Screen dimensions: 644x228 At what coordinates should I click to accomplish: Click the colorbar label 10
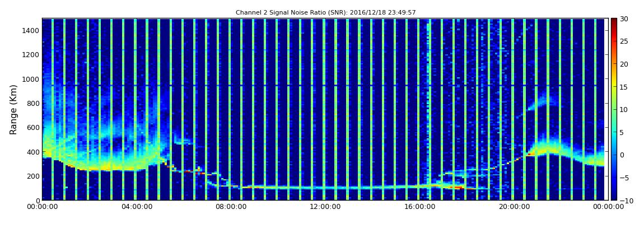point(624,110)
